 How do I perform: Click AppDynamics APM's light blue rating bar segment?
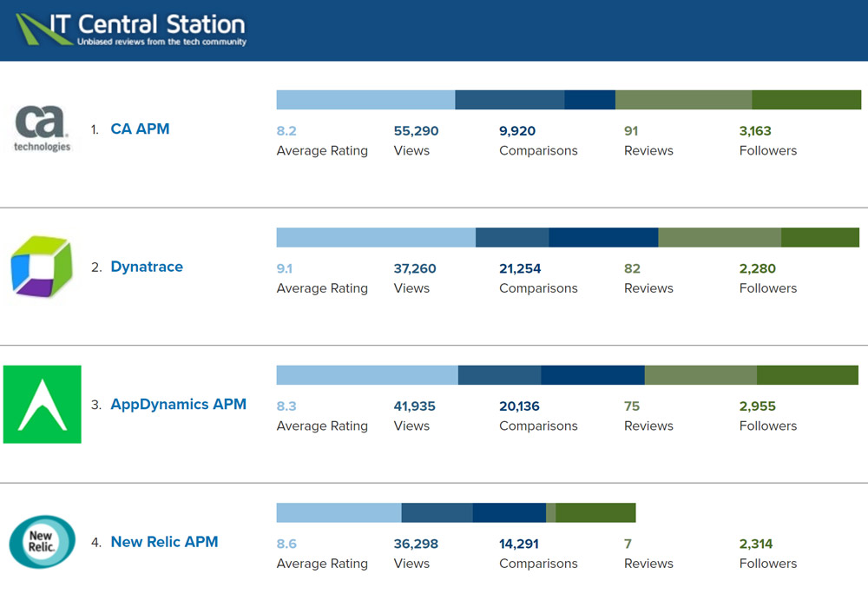[367, 375]
